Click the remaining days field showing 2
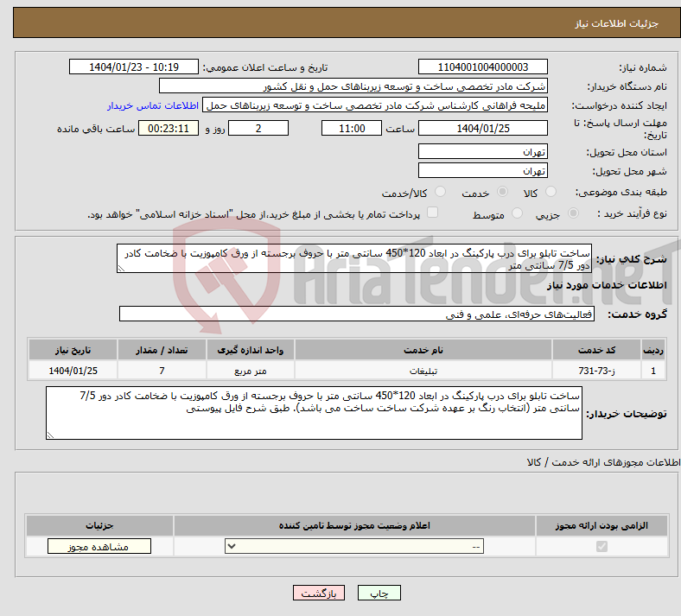The width and height of the screenshot is (681, 616). (258, 128)
